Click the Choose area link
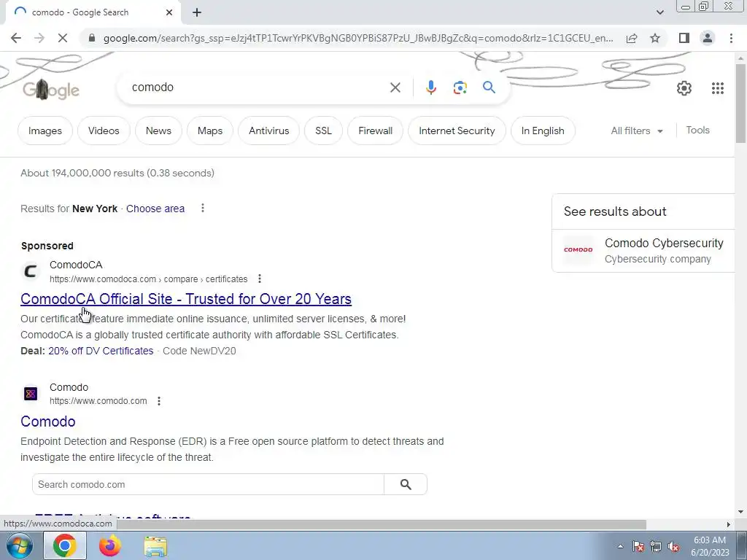 155,209
